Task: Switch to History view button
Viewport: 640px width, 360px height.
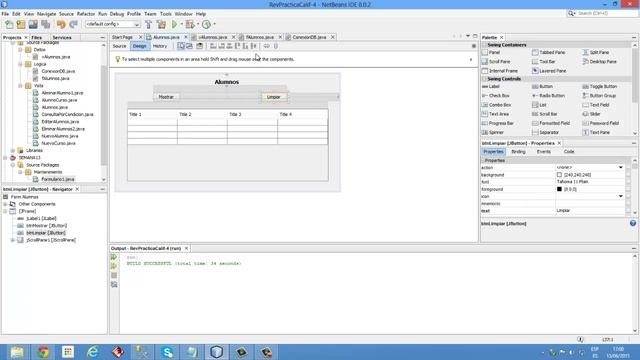Action: point(160,46)
